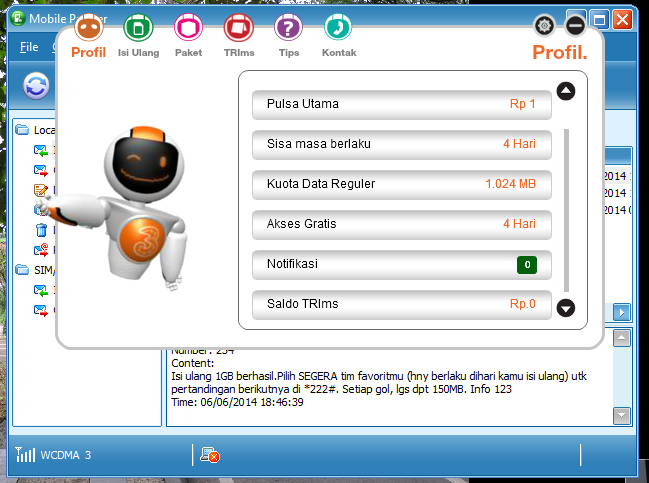Image resolution: width=649 pixels, height=483 pixels.
Task: Select the Saldo TRIms row
Action: 401,304
